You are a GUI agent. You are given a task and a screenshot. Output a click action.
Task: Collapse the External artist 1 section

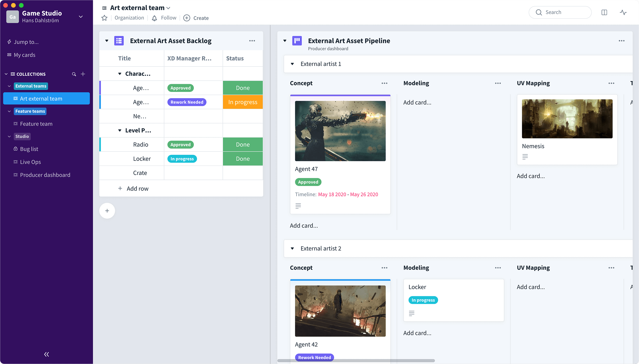292,64
